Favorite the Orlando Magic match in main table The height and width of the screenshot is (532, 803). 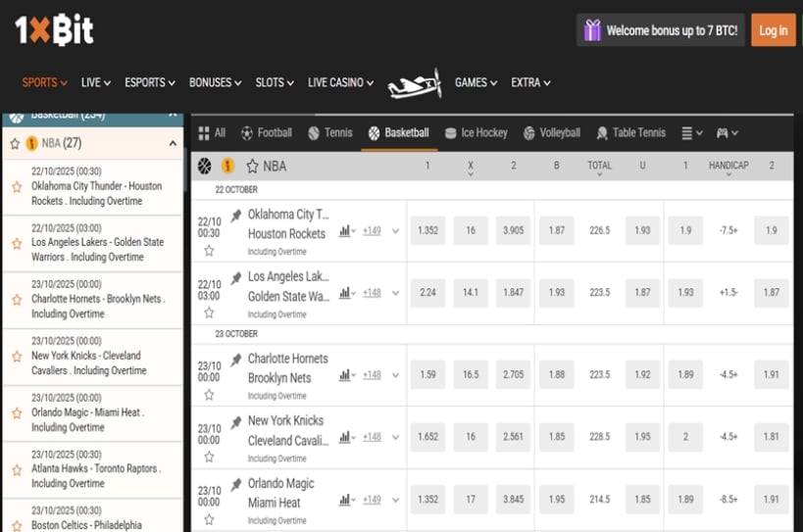click(209, 520)
